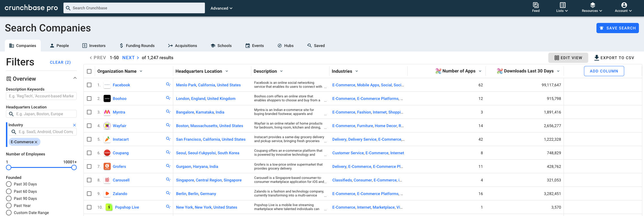The image size is (644, 216).
Task: Toggle the select-all checkbox in table header
Action: (89, 71)
